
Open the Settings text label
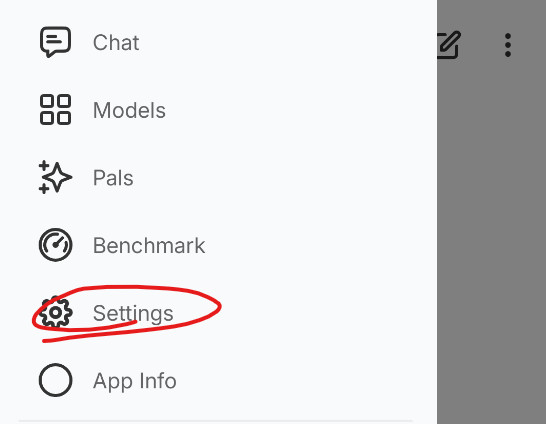click(x=133, y=313)
